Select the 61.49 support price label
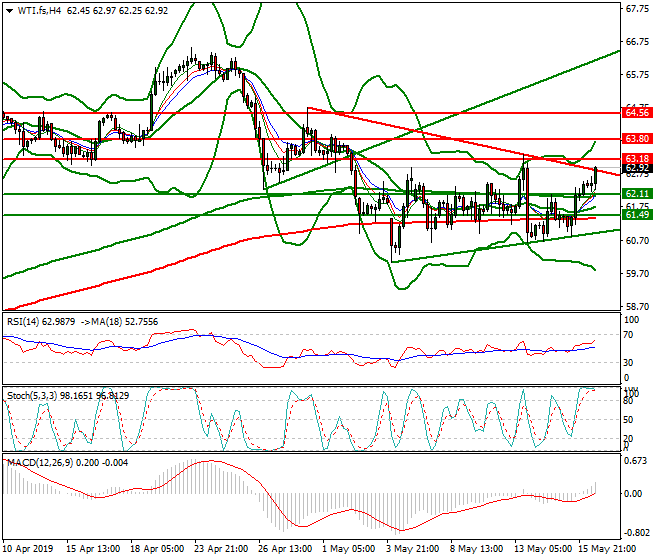Image resolution: width=660 pixels, height=560 pixels. point(637,215)
